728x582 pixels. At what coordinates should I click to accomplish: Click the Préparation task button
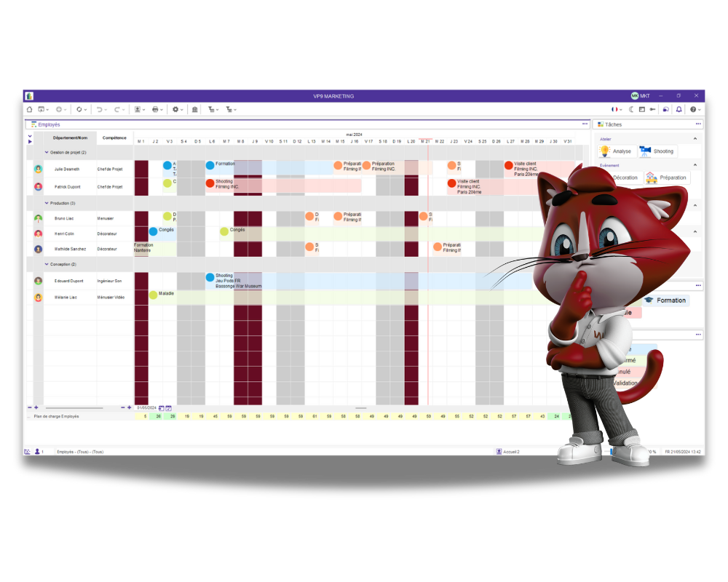[667, 178]
